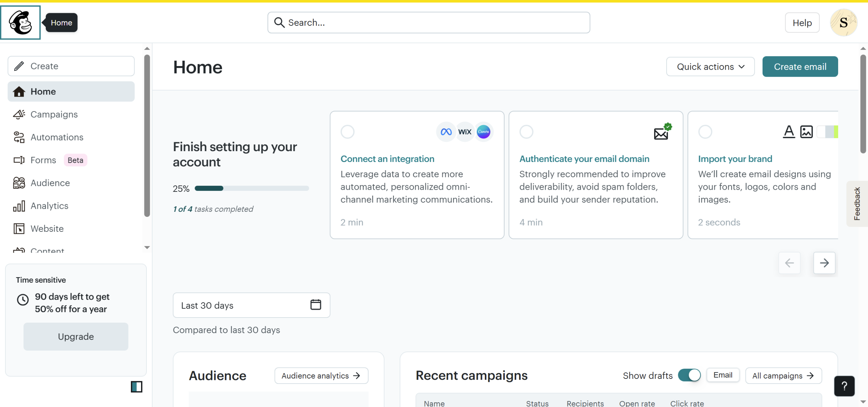Click the Mailchimp Freddie logo icon
The height and width of the screenshot is (407, 868).
point(20,22)
